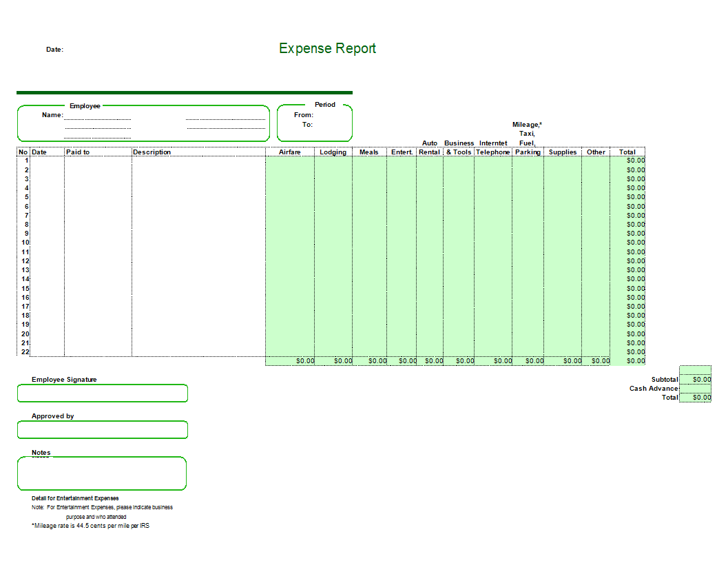Select the Auto Rental column header

430,147
